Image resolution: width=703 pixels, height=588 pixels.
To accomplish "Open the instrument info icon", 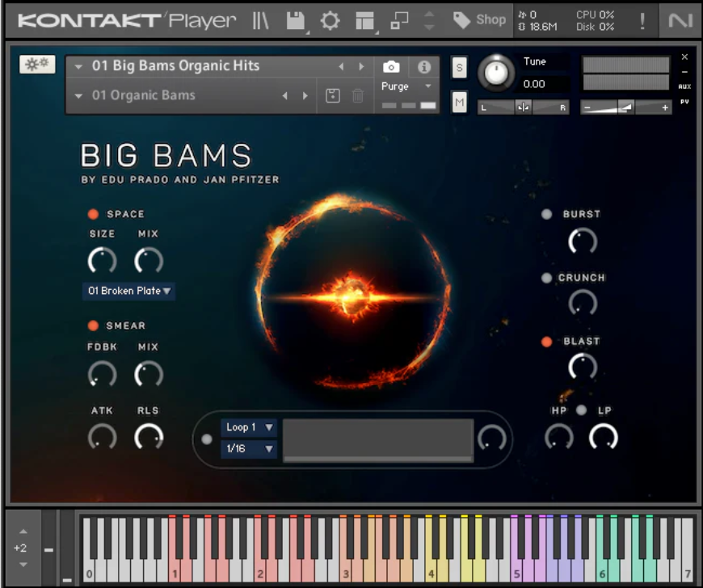I will [423, 67].
